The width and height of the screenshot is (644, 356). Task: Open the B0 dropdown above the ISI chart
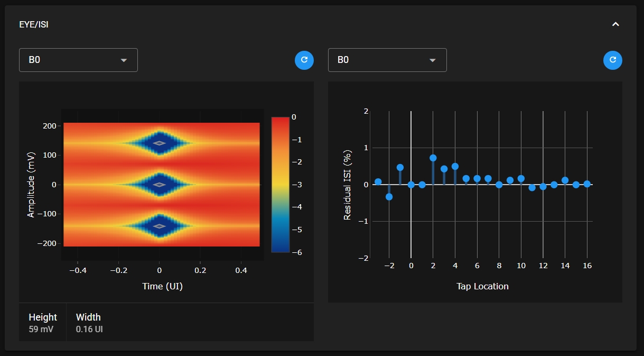387,60
